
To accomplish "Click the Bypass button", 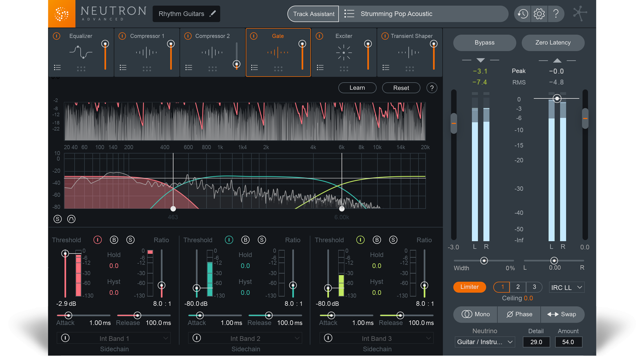I will (484, 43).
